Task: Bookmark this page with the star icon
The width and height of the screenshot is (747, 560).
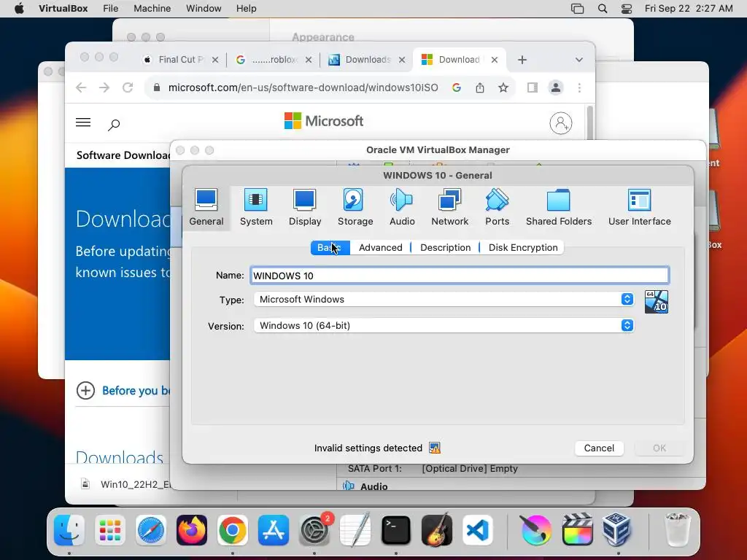Action: point(503,87)
